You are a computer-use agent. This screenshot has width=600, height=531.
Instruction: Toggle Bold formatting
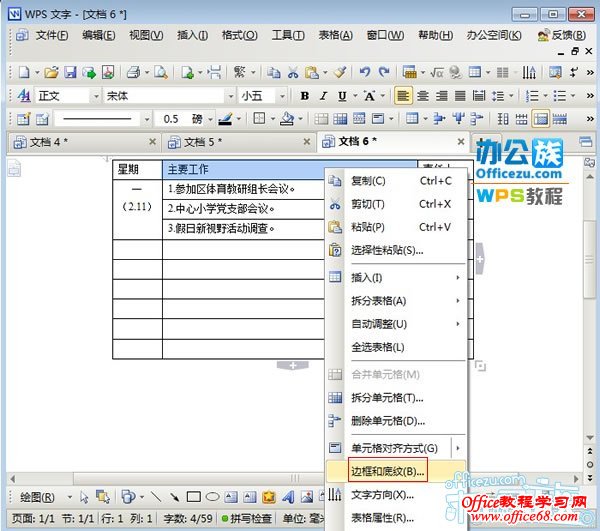(x=304, y=96)
